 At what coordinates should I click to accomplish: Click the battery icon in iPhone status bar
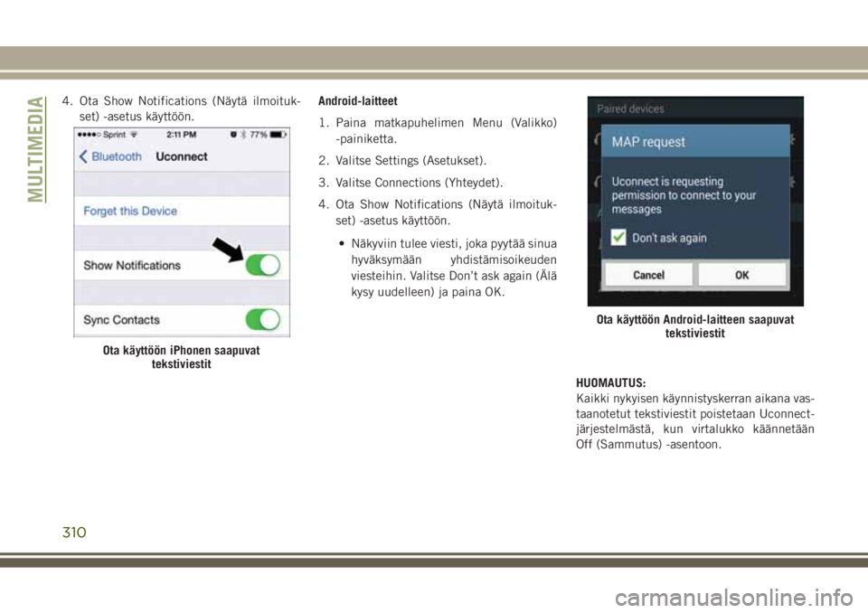[x=278, y=135]
